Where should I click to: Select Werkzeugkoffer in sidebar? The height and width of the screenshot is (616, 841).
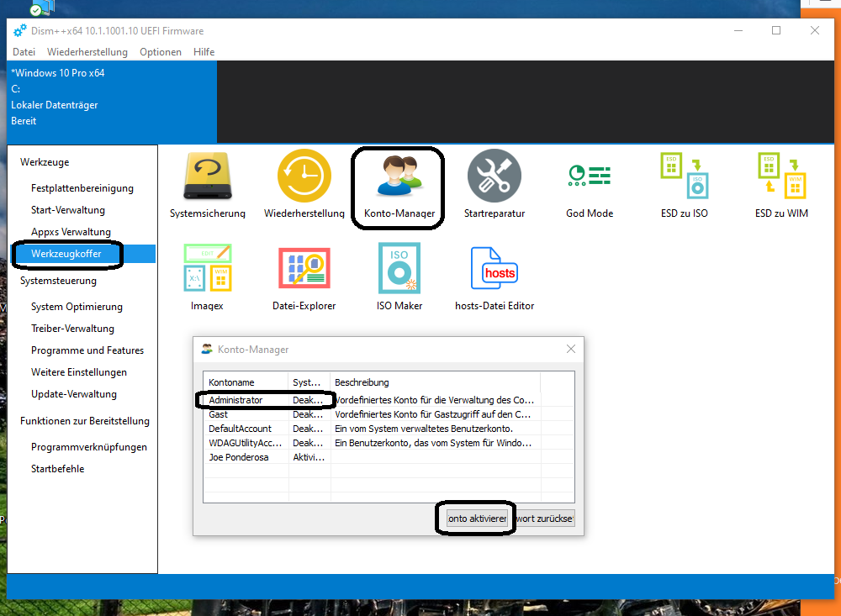[83, 254]
